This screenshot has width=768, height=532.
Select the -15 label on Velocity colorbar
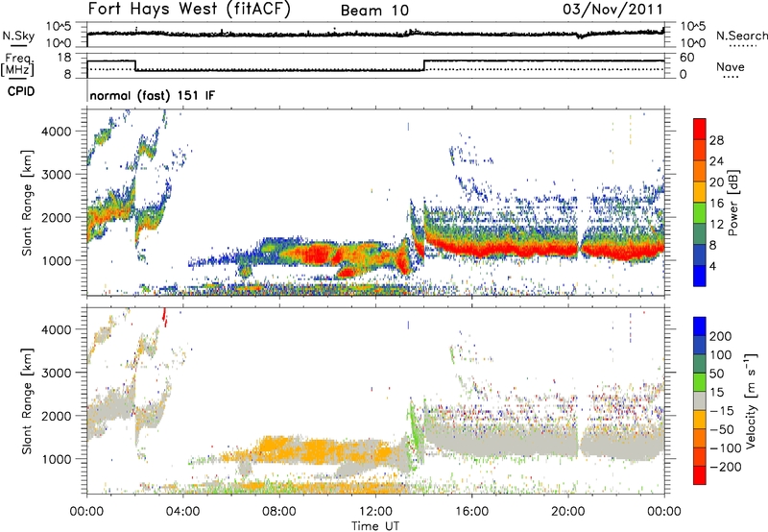[721, 411]
